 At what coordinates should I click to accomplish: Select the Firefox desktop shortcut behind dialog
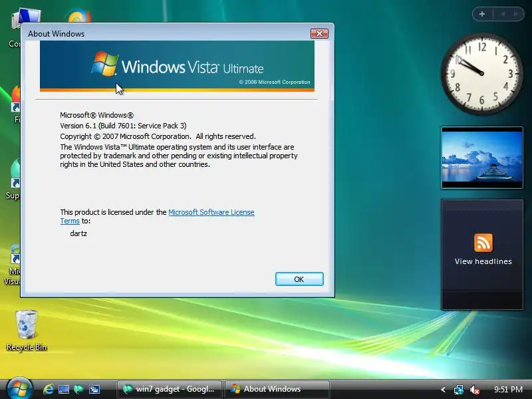(x=15, y=104)
